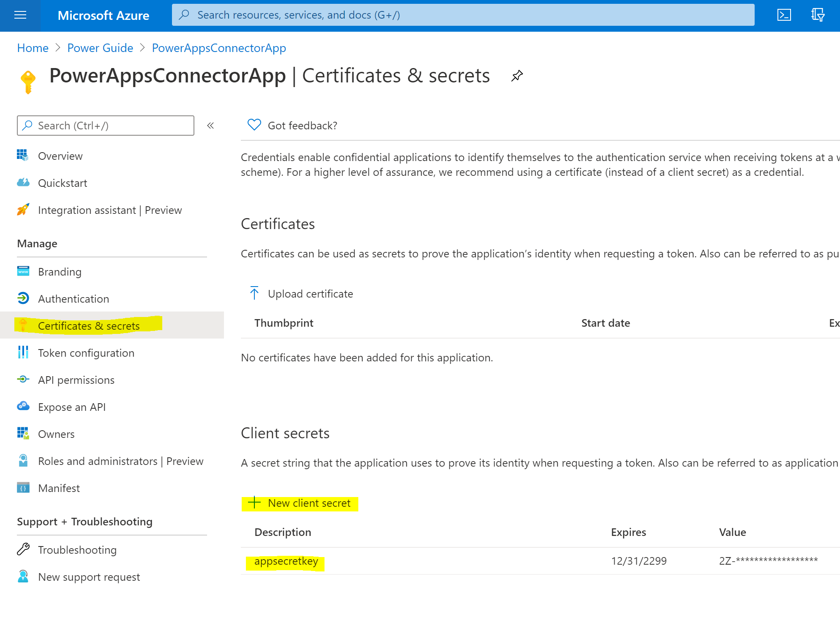
Task: Collapse the sidebar with double chevron
Action: 210,126
